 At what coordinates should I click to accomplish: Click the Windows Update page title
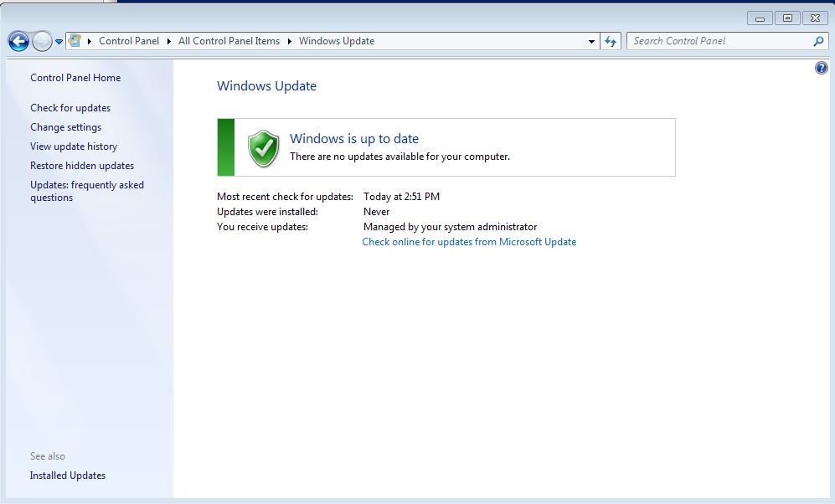[267, 86]
